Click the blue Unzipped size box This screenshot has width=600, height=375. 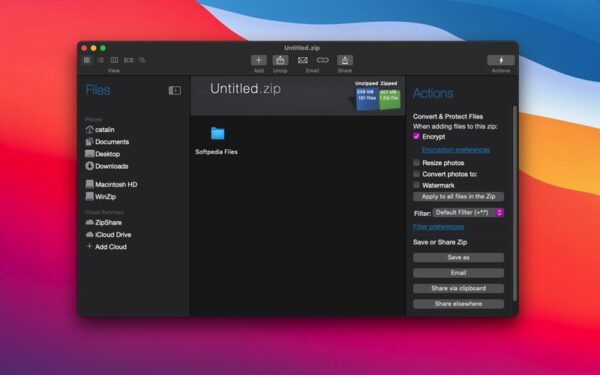(367, 98)
